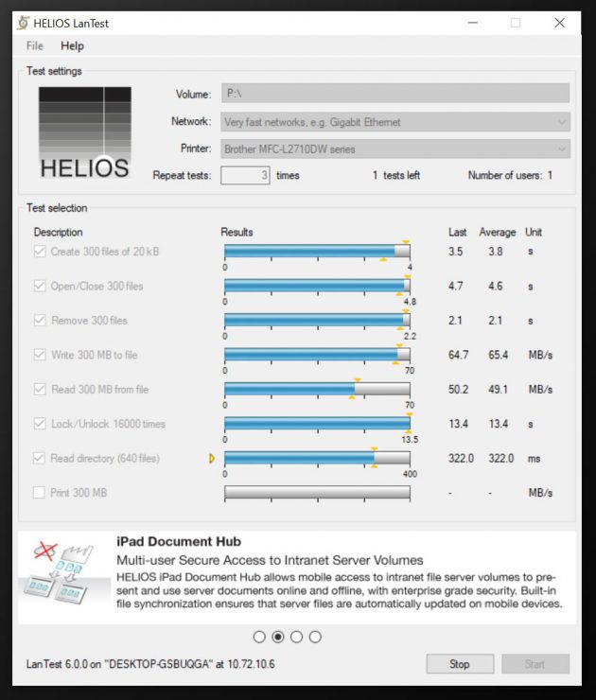Expand the Network dropdown

(562, 122)
